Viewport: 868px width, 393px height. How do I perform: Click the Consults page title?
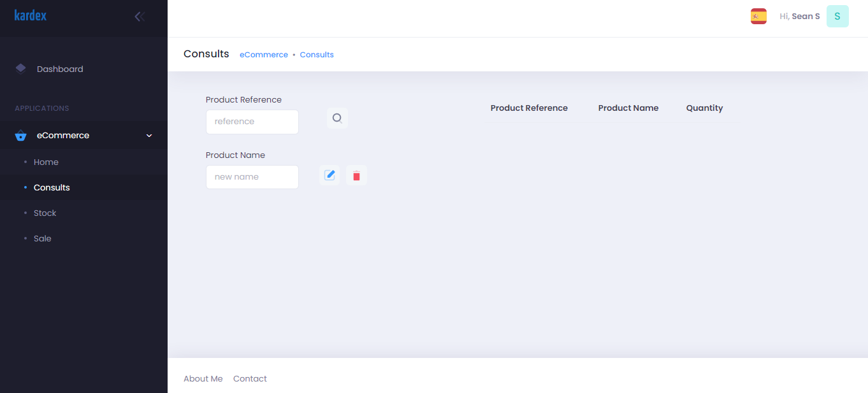point(206,54)
